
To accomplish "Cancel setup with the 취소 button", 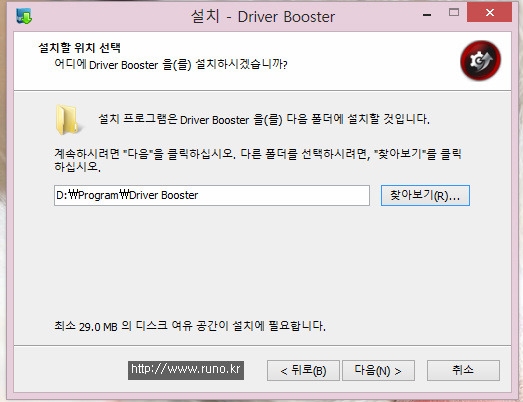I will (x=463, y=370).
